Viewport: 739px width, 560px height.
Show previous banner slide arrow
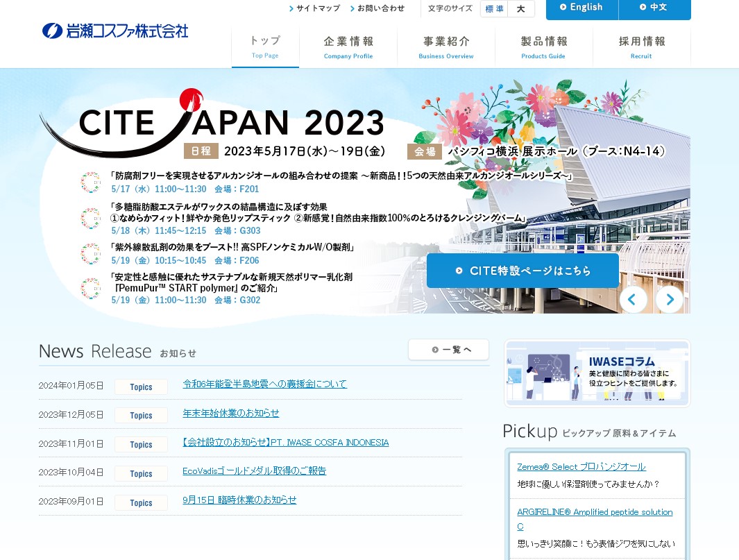tap(633, 299)
